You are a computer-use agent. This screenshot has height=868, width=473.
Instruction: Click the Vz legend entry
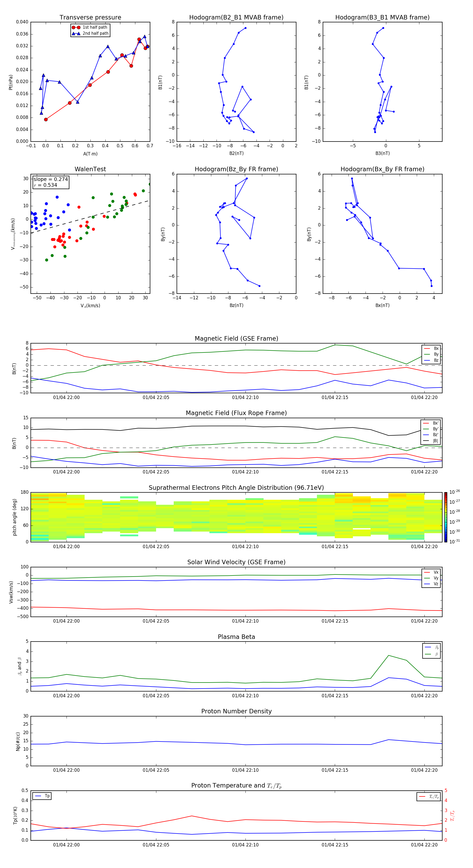click(x=431, y=584)
